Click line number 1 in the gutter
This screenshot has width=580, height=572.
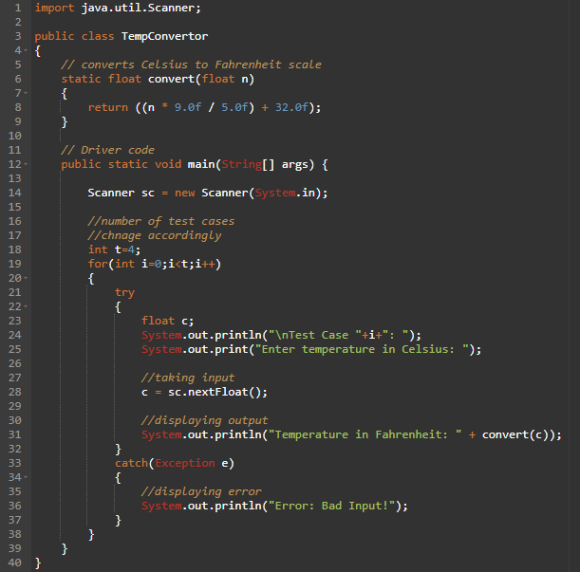coord(18,8)
